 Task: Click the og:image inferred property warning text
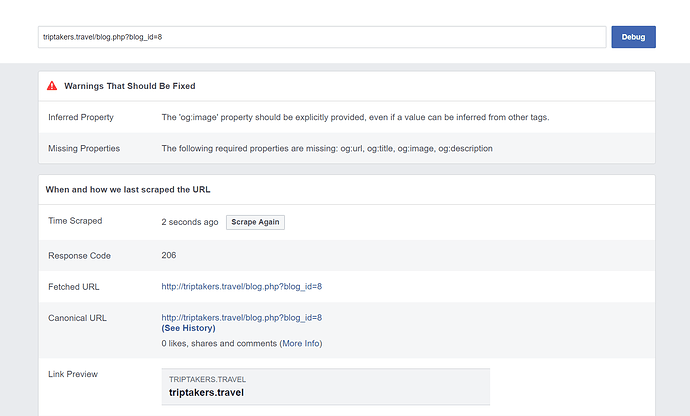(355, 117)
